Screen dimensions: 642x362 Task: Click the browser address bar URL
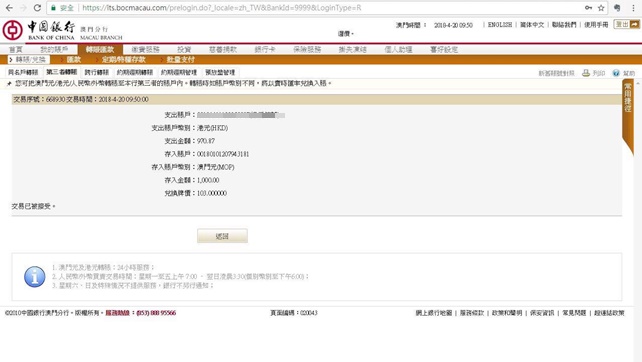(x=222, y=8)
